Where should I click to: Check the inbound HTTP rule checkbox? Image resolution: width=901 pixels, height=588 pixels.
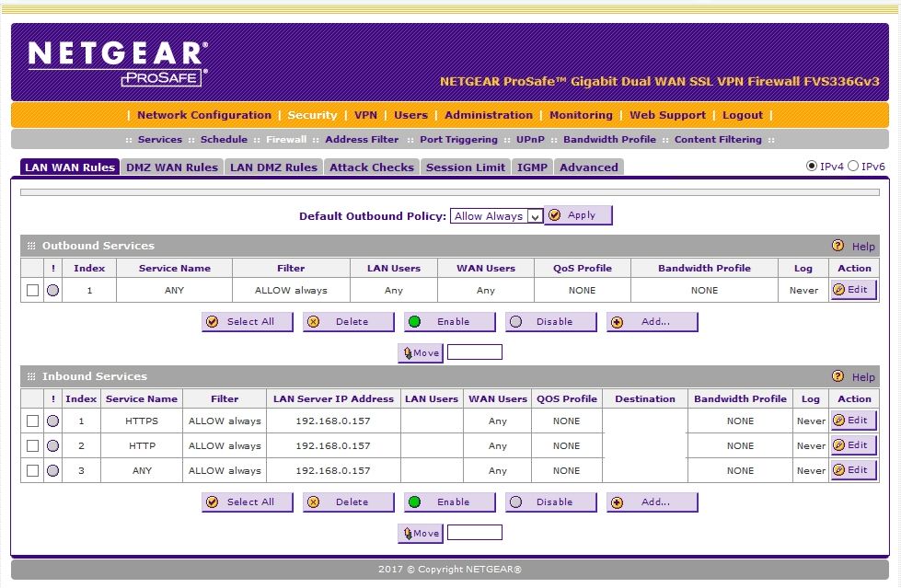click(33, 445)
